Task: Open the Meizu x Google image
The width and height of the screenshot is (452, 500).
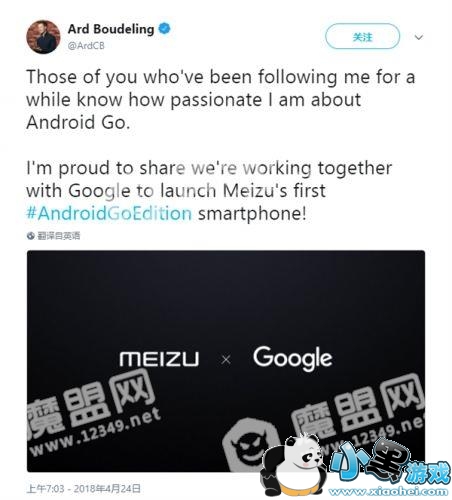Action: pyautogui.click(x=226, y=361)
